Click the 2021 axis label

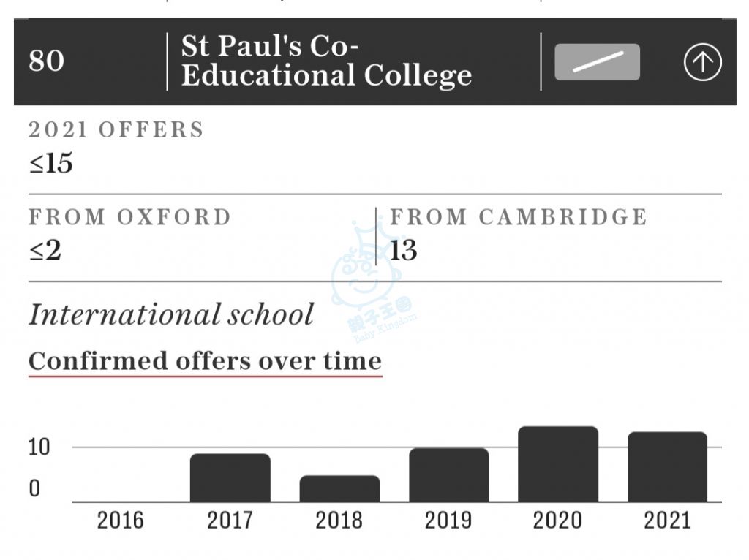click(667, 521)
